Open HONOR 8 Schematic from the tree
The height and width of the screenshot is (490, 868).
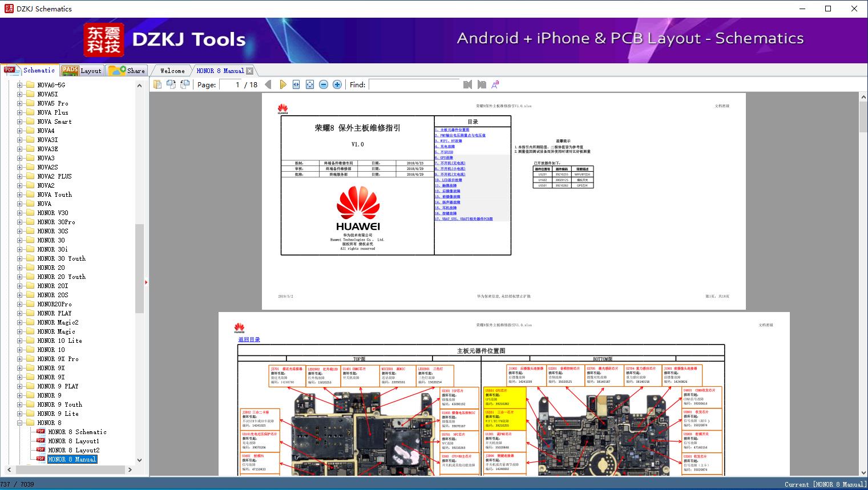click(77, 432)
